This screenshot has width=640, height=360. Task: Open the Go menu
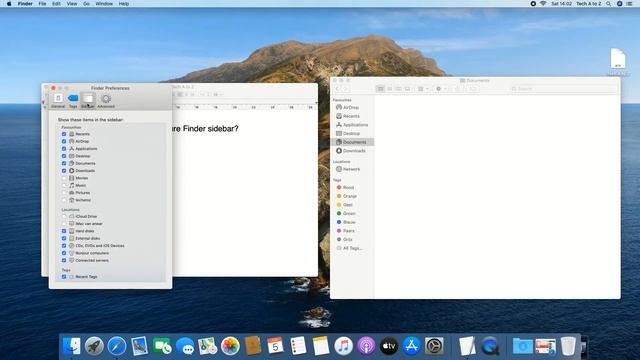click(86, 4)
